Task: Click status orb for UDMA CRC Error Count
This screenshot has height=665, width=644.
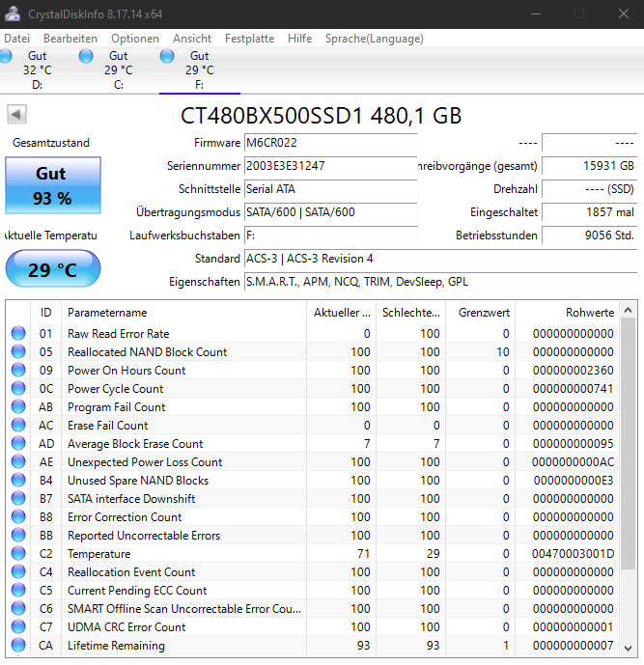Action: click(x=18, y=626)
